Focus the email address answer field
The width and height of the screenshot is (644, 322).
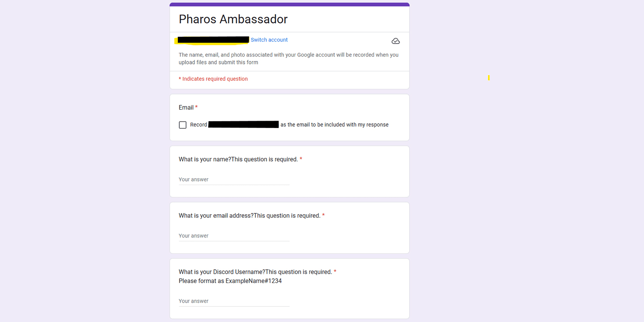(x=234, y=236)
